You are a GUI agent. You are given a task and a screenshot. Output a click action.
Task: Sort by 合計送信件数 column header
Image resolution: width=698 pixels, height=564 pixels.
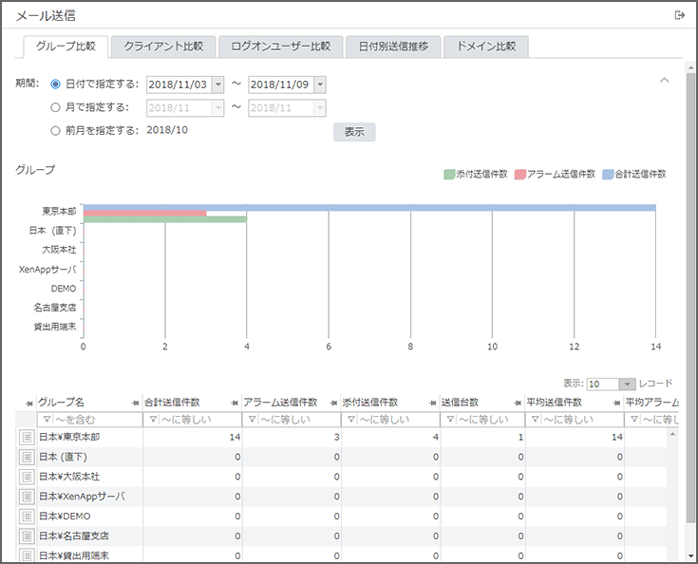pos(172,402)
